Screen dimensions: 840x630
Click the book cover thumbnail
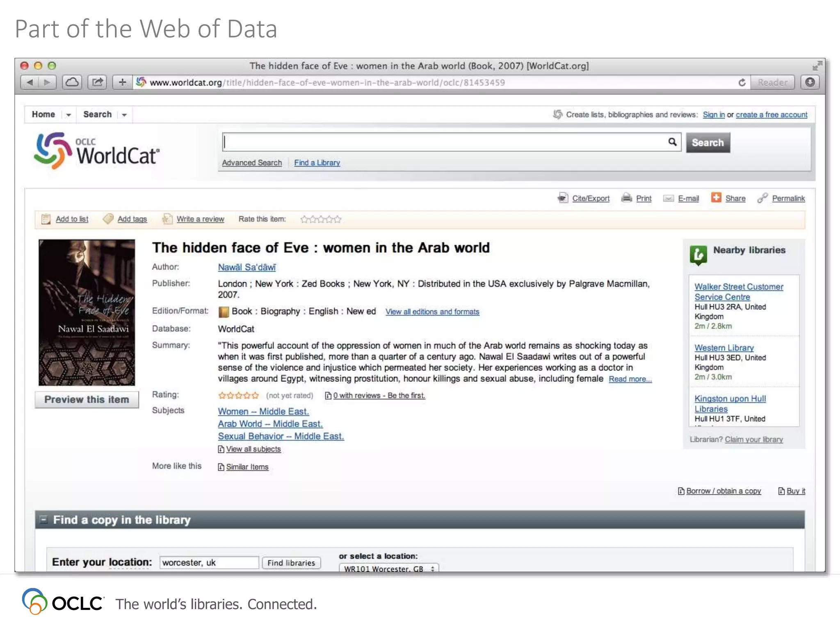coord(87,313)
